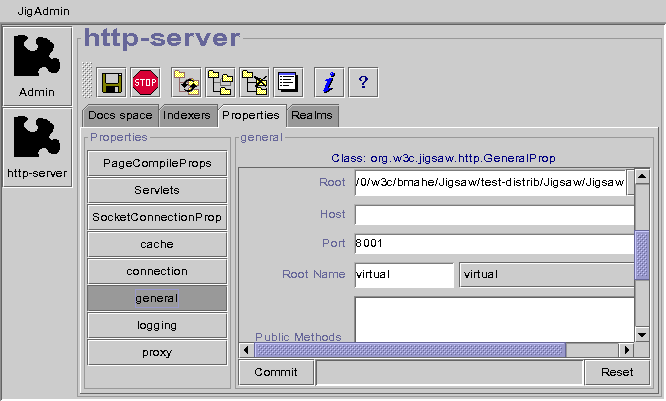Screen dimensions: 666x401
Task: Click the reload folder tree icon
Action: pos(186,82)
